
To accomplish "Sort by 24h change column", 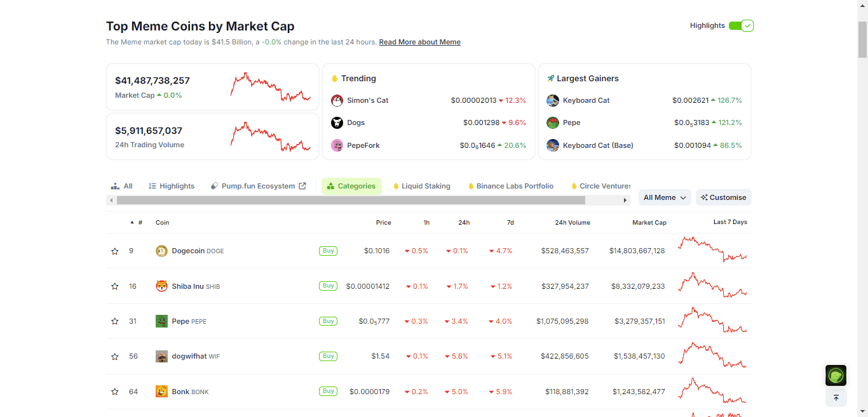I will [x=464, y=223].
